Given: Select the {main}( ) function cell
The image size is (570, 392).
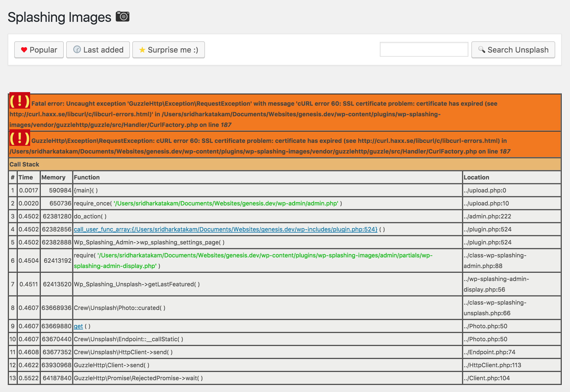Looking at the screenshot, I should point(268,190).
